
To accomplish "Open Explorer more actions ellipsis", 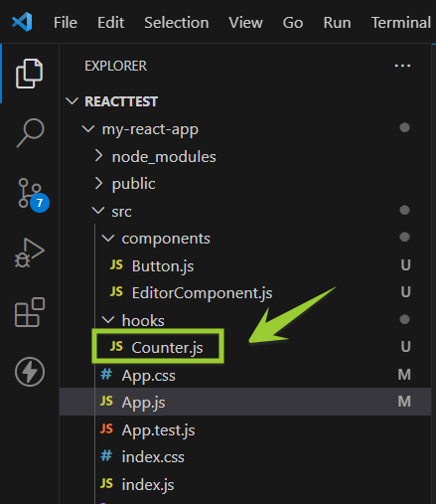I will click(402, 66).
